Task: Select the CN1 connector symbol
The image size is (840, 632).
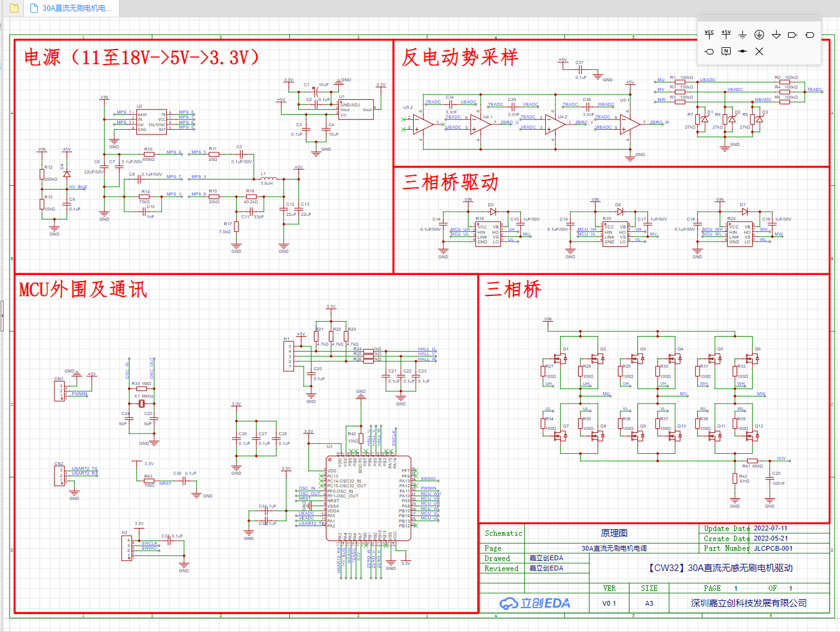Action: (x=59, y=391)
